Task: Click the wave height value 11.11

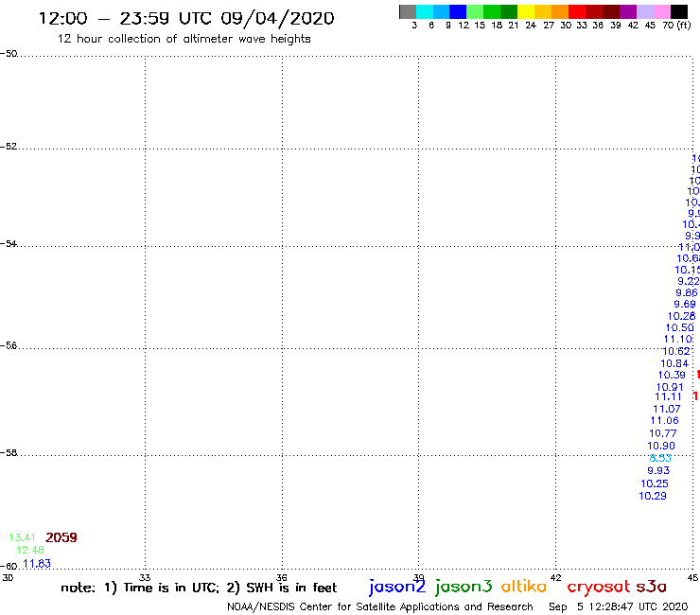Action: 668,397
